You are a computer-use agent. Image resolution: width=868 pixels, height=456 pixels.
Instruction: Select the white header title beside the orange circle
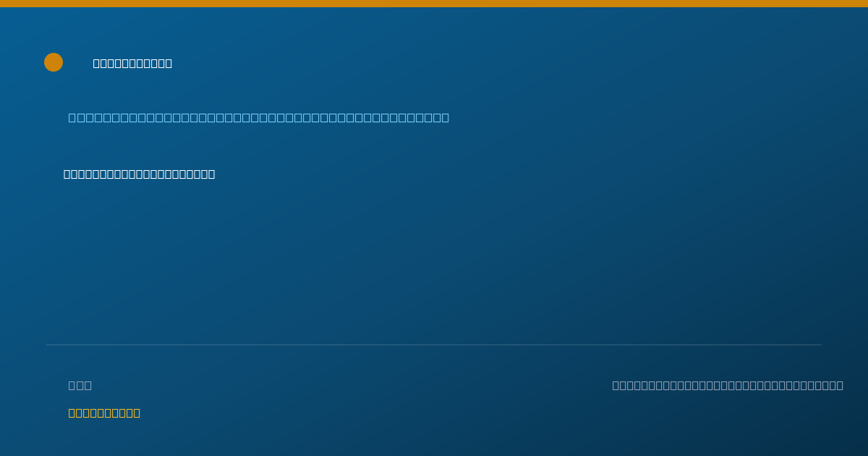click(132, 63)
